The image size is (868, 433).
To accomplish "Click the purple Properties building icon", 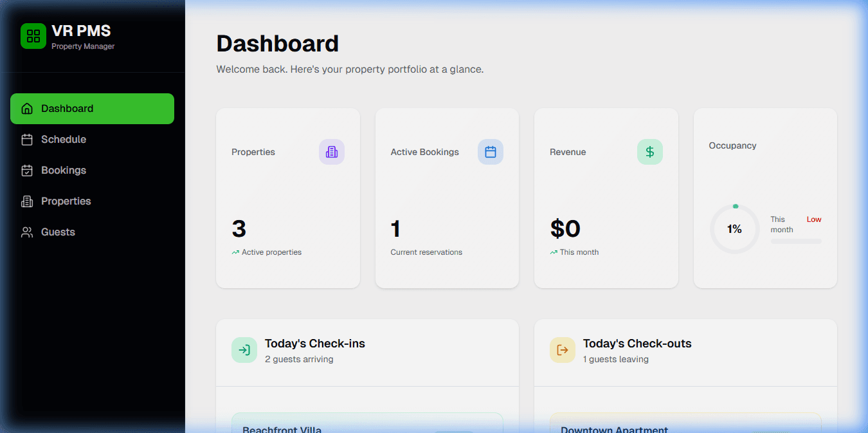I will tap(332, 152).
